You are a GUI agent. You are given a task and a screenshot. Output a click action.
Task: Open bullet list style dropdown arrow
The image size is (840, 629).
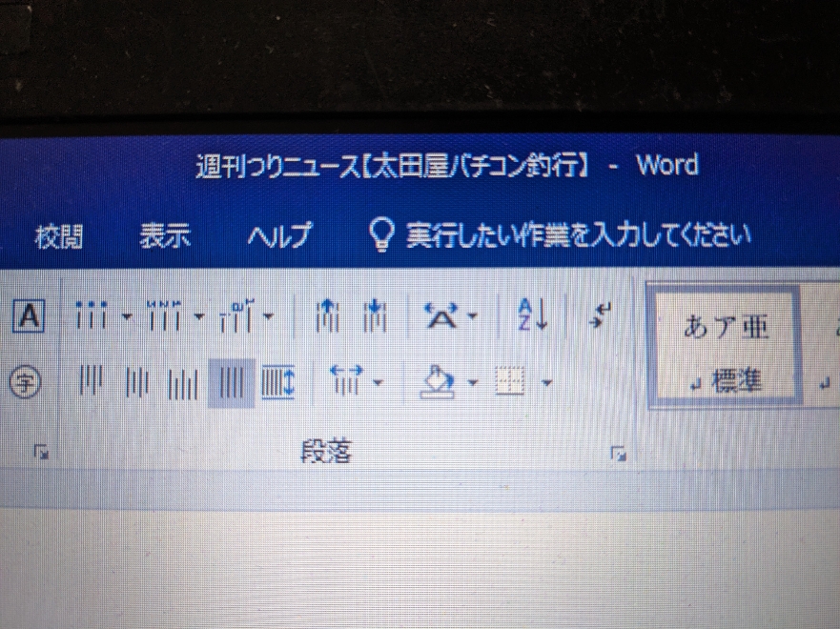127,316
